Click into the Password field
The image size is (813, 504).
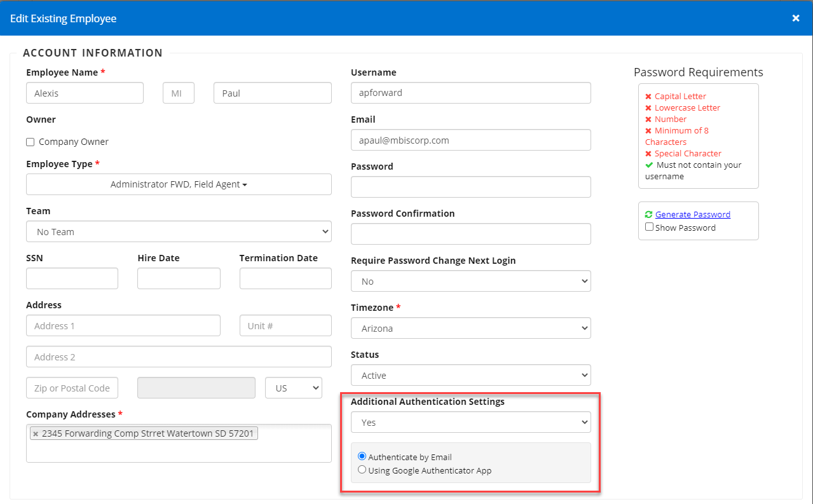[471, 187]
